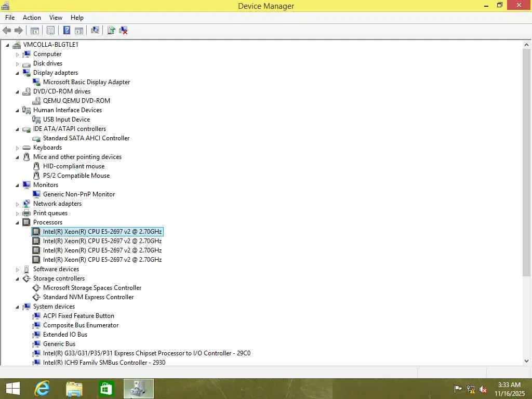532x399 pixels.
Task: Click the Scan for hardware changes icon
Action: coord(95,31)
